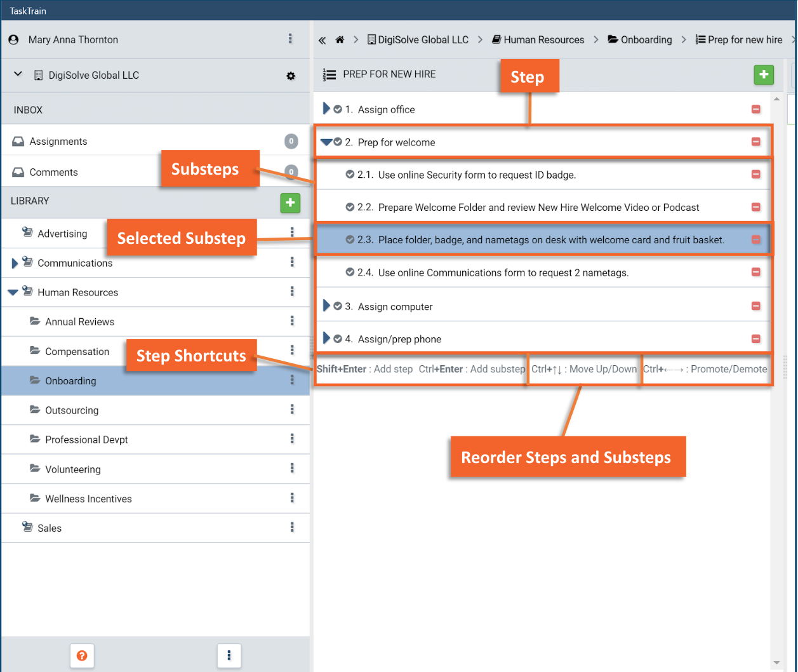Open Human Resources options menu dots
The width and height of the screenshot is (798, 672).
tap(292, 292)
